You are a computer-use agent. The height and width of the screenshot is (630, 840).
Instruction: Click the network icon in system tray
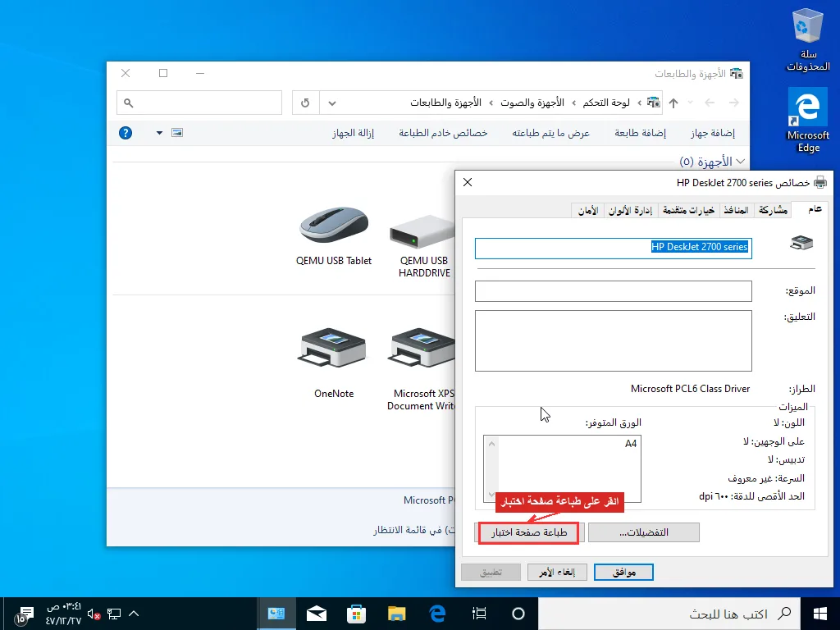113,614
